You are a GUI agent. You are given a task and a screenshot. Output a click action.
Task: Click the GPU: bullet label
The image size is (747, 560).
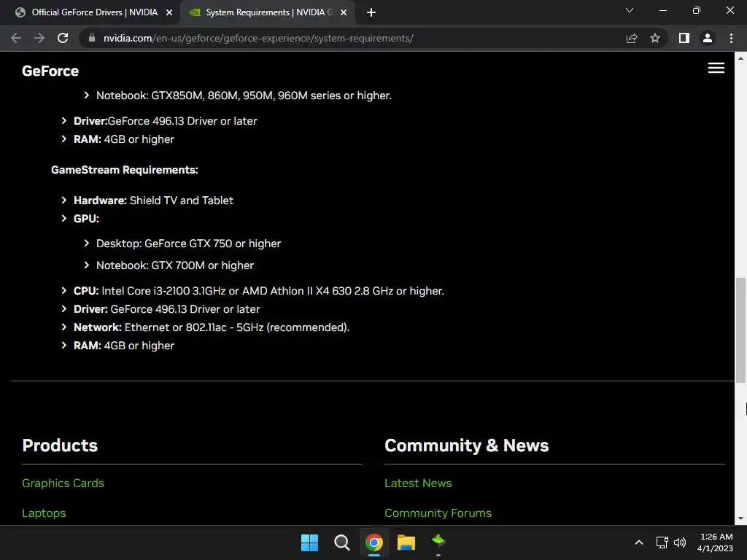(86, 219)
